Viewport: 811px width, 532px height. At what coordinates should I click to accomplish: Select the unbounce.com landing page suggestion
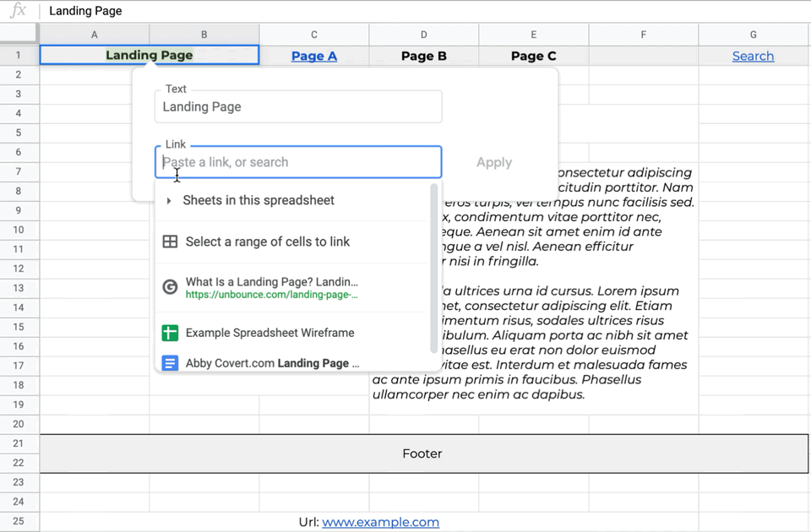coord(291,287)
